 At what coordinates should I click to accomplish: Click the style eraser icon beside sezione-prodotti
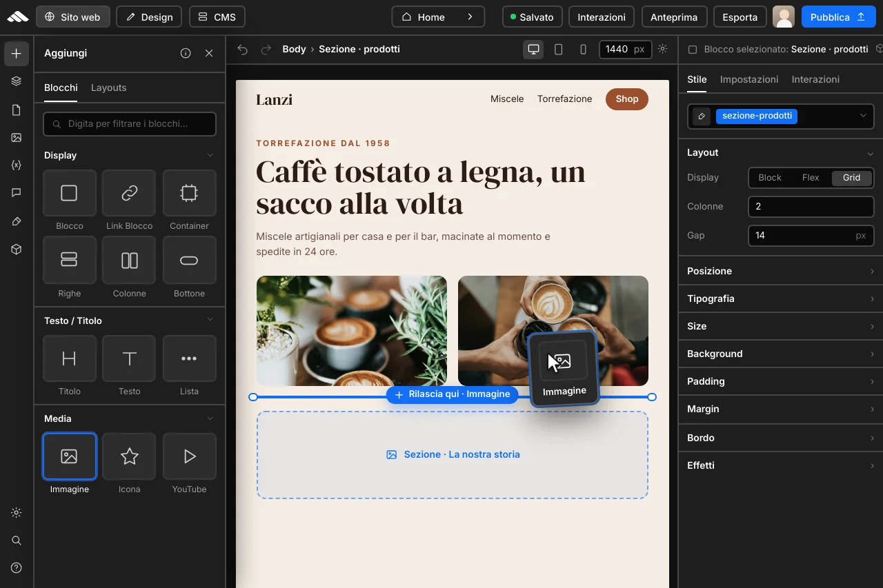702,116
